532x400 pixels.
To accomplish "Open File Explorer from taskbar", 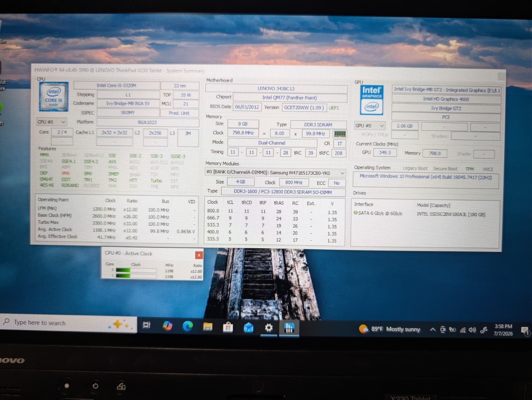I will 208,327.
